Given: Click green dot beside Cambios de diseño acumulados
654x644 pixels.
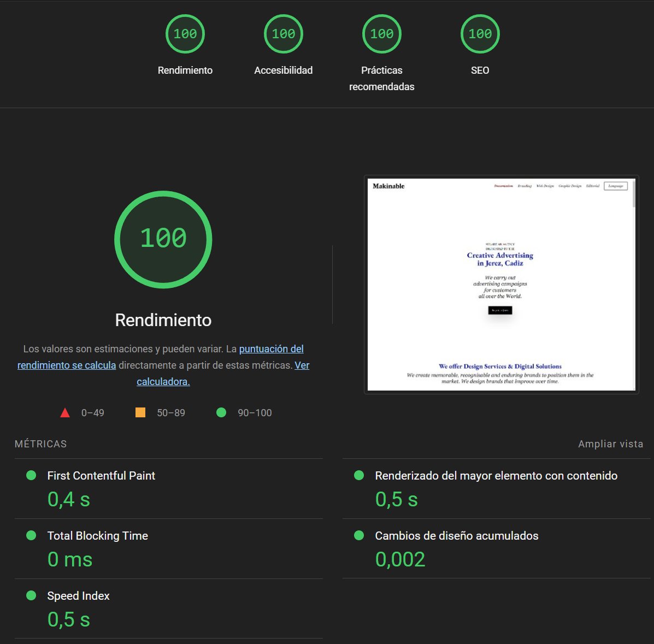Looking at the screenshot, I should click(359, 535).
